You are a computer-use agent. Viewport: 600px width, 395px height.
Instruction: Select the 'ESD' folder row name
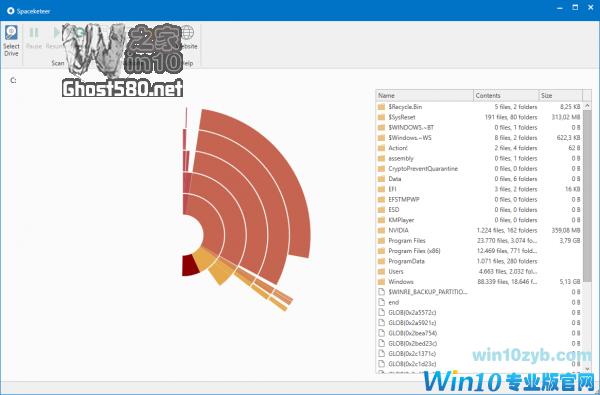coord(394,210)
